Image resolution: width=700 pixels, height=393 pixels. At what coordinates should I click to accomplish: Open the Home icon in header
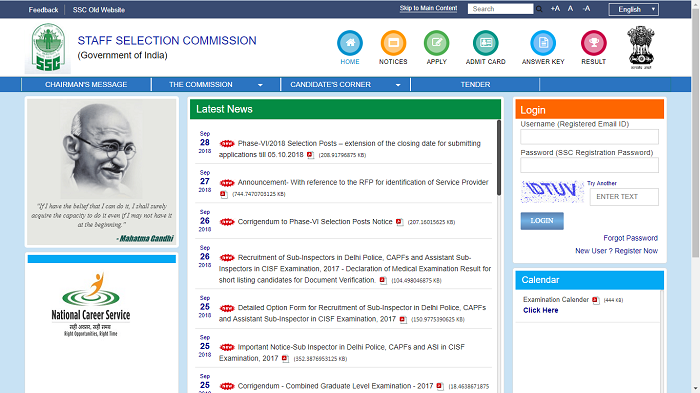[350, 43]
